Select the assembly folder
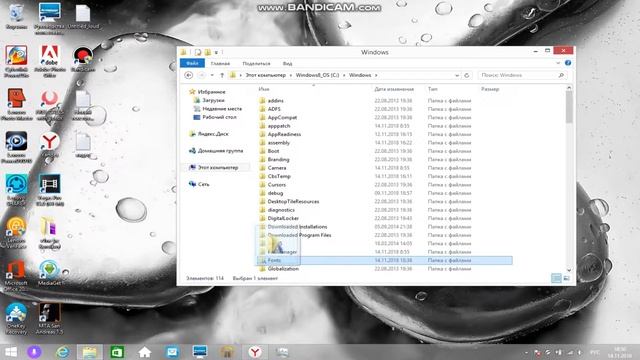The height and width of the screenshot is (360, 640). point(278,143)
